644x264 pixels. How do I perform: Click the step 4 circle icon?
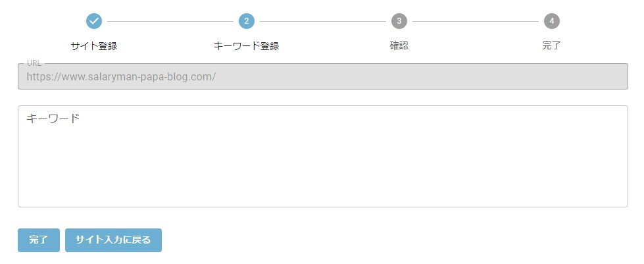click(552, 21)
